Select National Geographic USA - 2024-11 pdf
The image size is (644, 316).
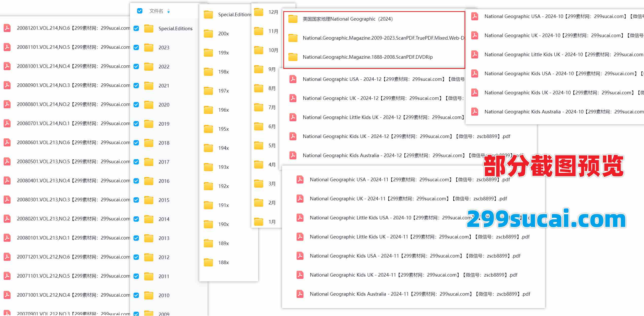tap(410, 179)
